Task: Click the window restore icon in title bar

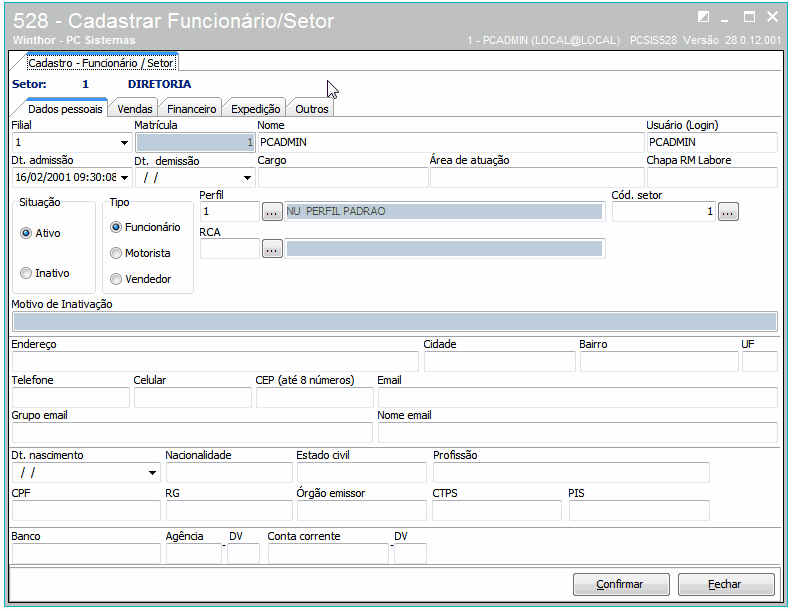Action: pyautogui.click(x=703, y=17)
